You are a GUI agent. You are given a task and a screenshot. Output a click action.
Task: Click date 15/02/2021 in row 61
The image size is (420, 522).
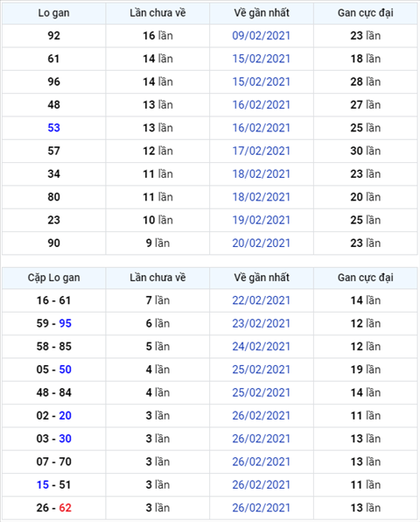tap(261, 59)
